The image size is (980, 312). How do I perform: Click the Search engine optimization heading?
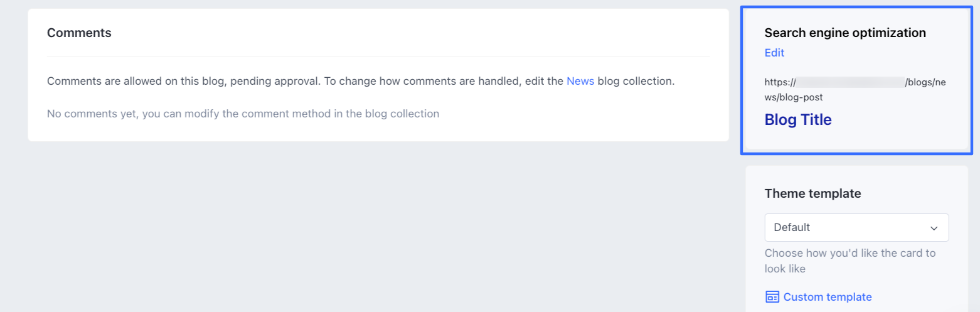[844, 33]
